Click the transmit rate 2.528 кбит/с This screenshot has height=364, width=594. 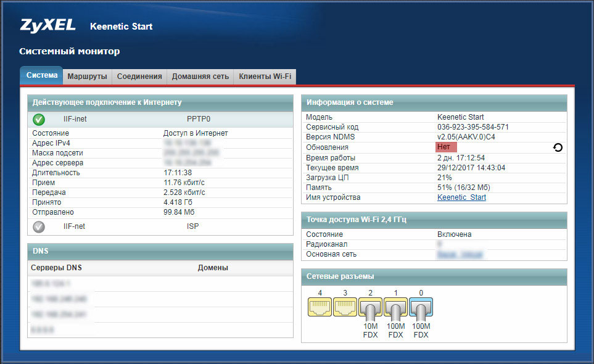coord(184,192)
